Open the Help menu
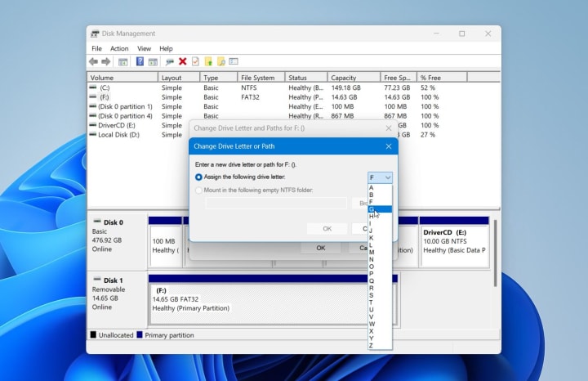This screenshot has height=381, width=588. tap(166, 48)
